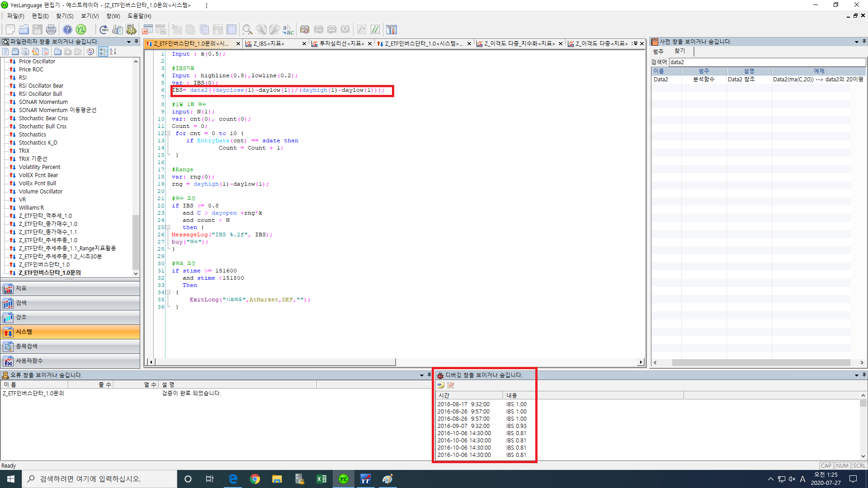Open the help question-mark icon
Viewport: 868px width, 488px height.
[67, 30]
